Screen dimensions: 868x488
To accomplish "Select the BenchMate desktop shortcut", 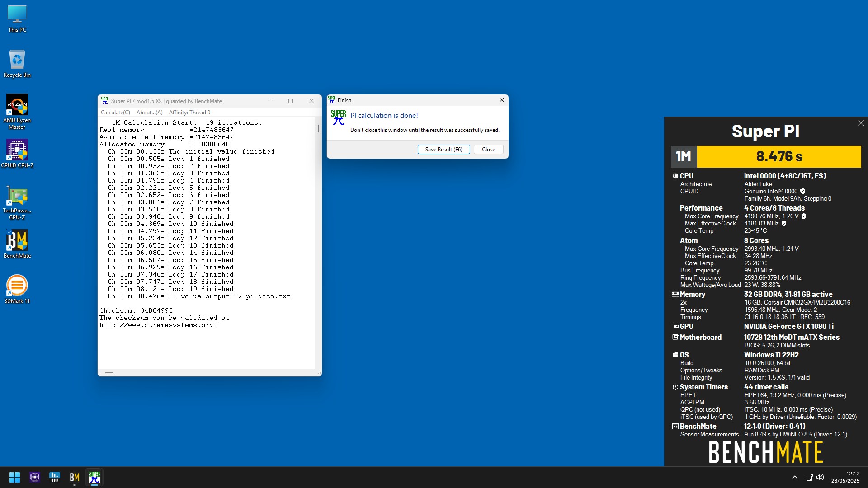I will tap(17, 244).
